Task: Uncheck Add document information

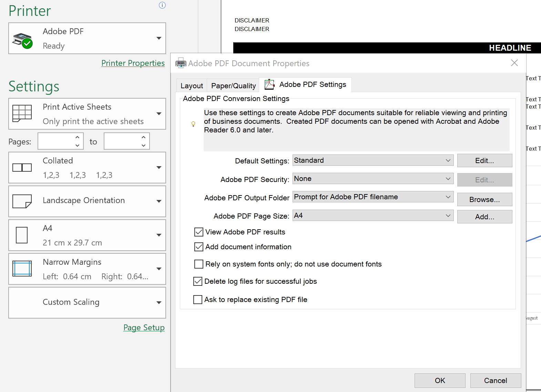Action: (x=199, y=247)
